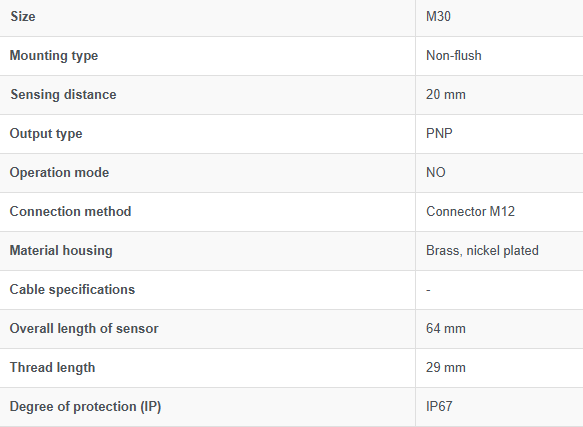Viewport: 583px width, 427px height.
Task: Click the Connection method label
Action: pyautogui.click(x=70, y=212)
